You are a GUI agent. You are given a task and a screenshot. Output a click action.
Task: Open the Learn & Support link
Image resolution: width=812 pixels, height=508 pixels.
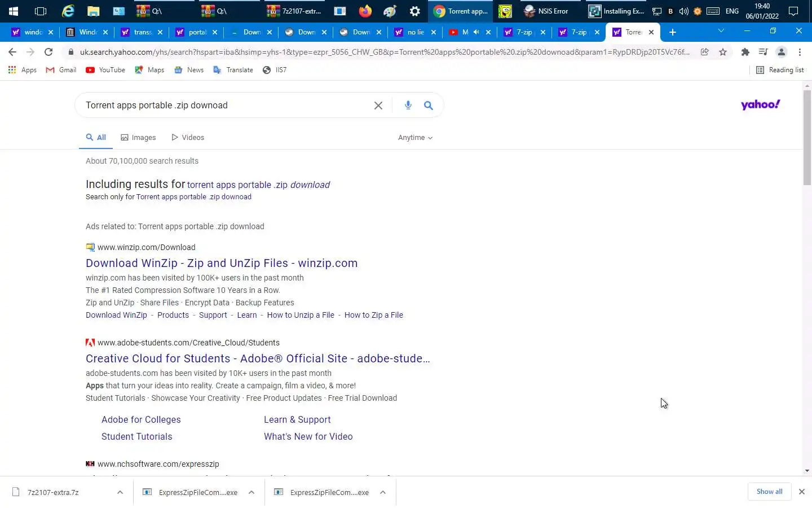(x=297, y=420)
